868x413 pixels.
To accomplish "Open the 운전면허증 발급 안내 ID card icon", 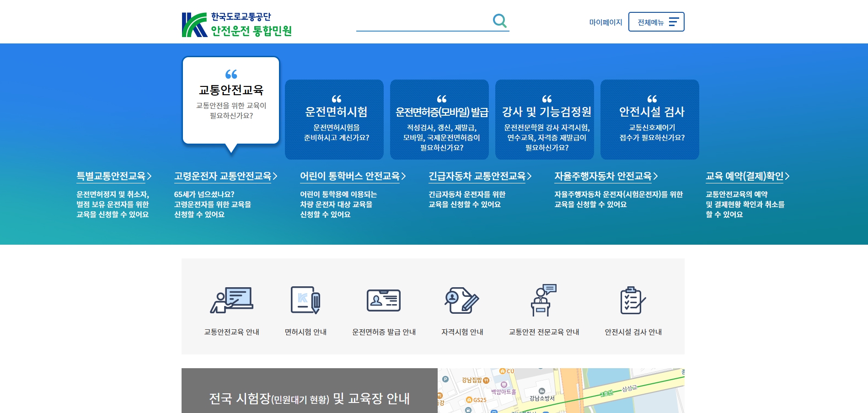I will point(384,300).
